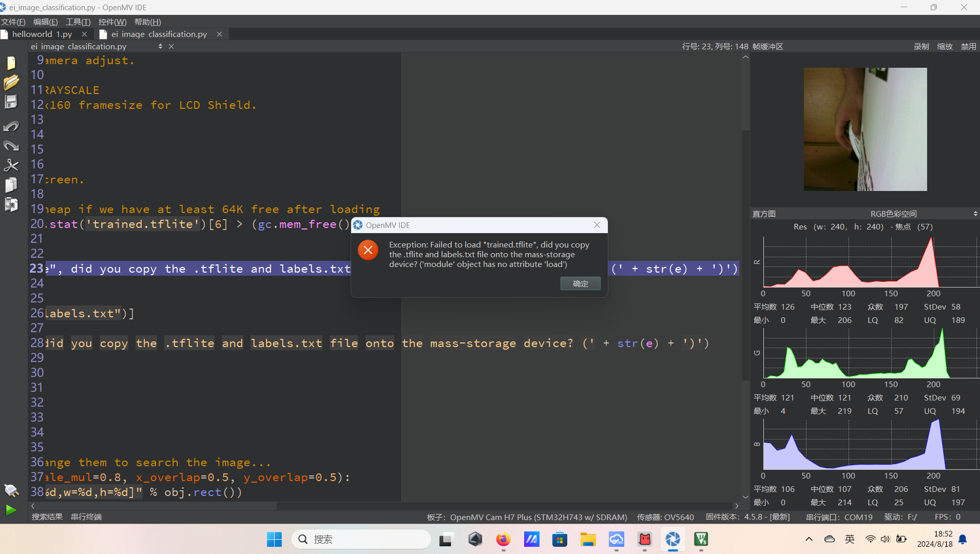Viewport: 980px width, 554px height.
Task: Open the document selector dropdown in editor header
Action: tap(160, 46)
